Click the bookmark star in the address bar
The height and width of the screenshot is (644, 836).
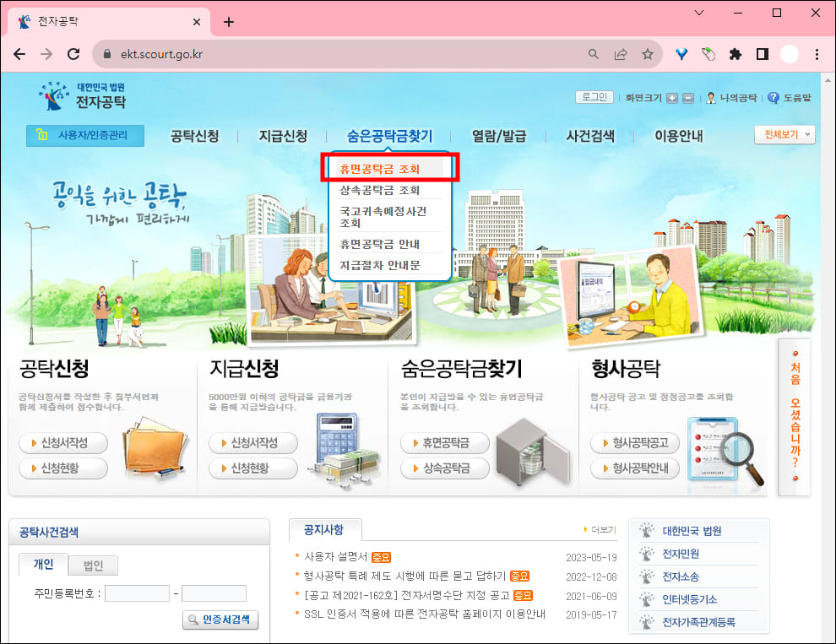point(648,53)
